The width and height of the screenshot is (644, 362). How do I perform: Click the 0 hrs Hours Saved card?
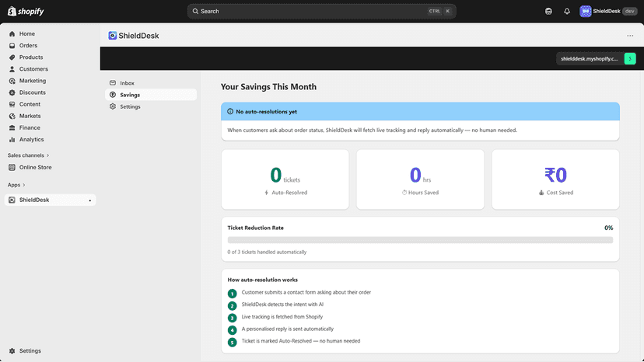pyautogui.click(x=420, y=179)
